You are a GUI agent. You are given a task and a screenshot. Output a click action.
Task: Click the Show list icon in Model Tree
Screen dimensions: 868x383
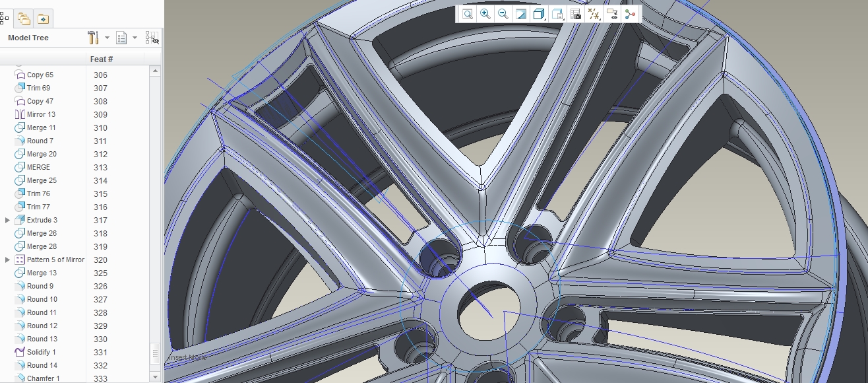coord(121,38)
